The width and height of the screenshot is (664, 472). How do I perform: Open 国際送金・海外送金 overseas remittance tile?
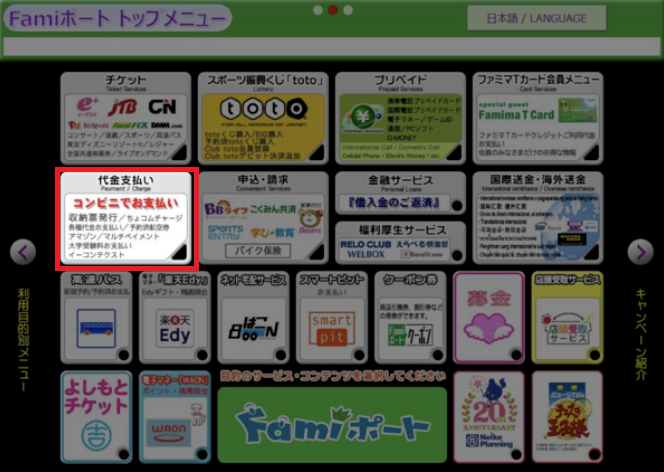coord(538,217)
